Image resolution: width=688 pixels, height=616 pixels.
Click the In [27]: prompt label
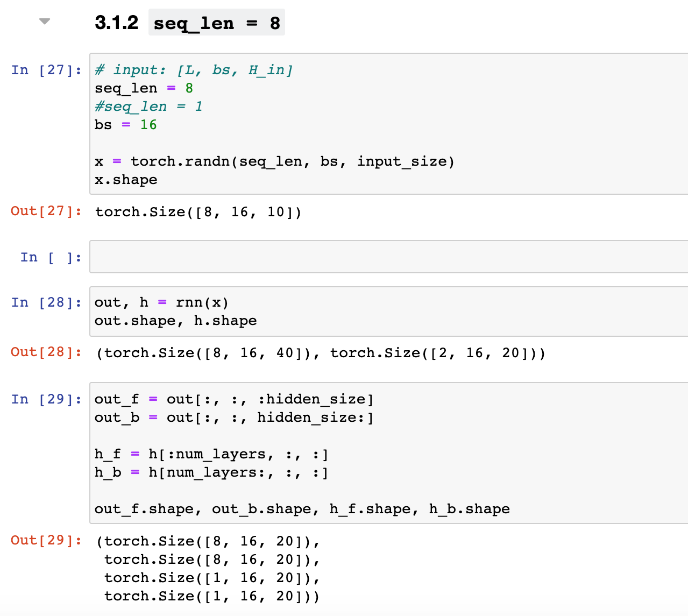pos(47,70)
